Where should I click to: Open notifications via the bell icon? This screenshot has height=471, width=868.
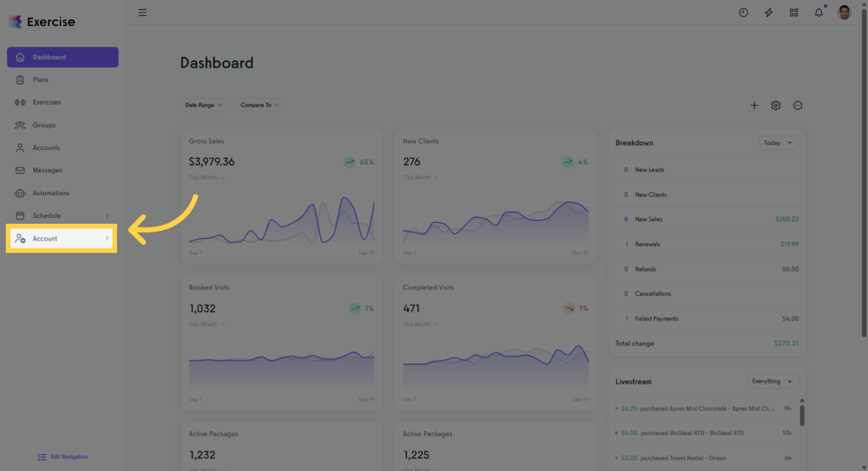click(x=818, y=12)
